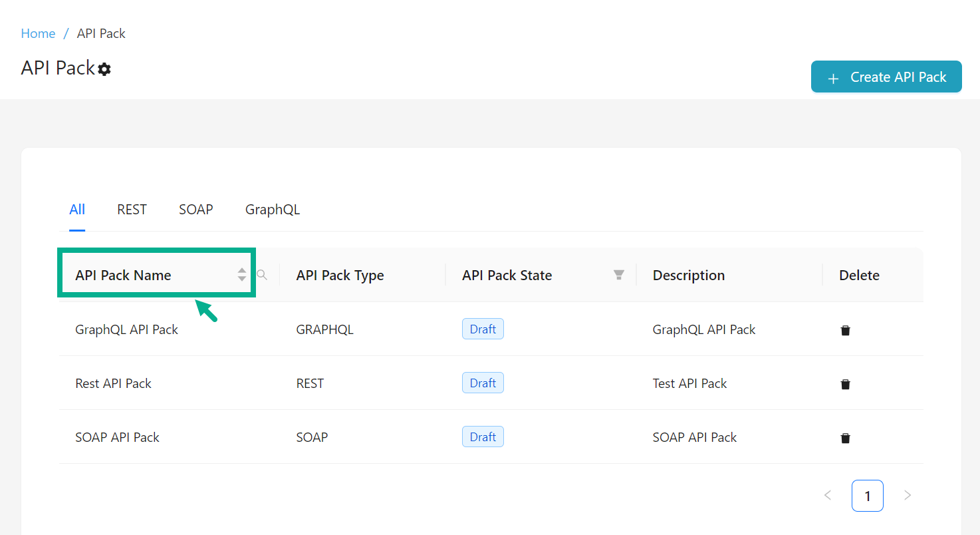Click the Draft tag in Rest API Pack row
980x535 pixels.
(483, 383)
